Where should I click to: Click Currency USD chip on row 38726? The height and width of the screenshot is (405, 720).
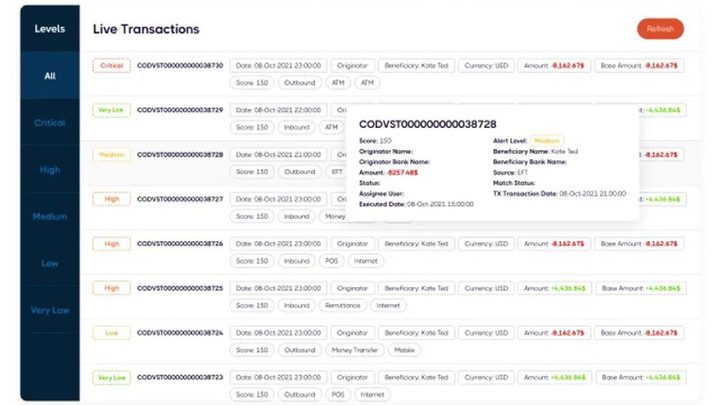(x=486, y=244)
